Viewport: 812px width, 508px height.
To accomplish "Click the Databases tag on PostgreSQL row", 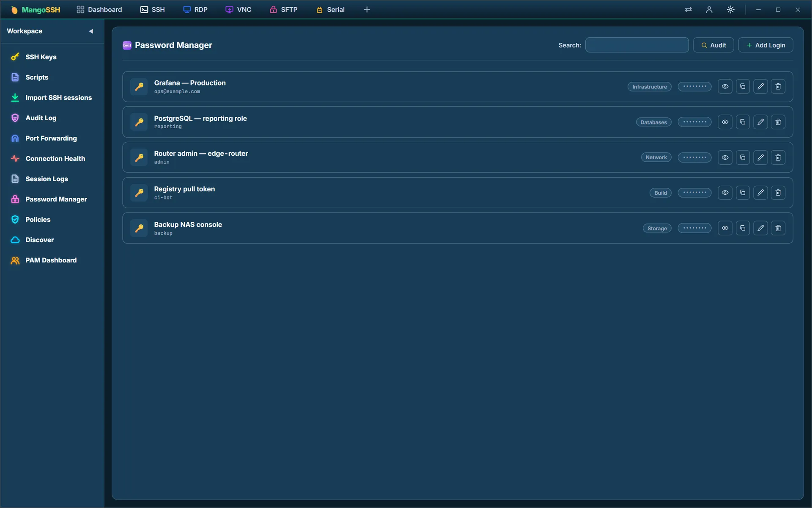I will 653,122.
